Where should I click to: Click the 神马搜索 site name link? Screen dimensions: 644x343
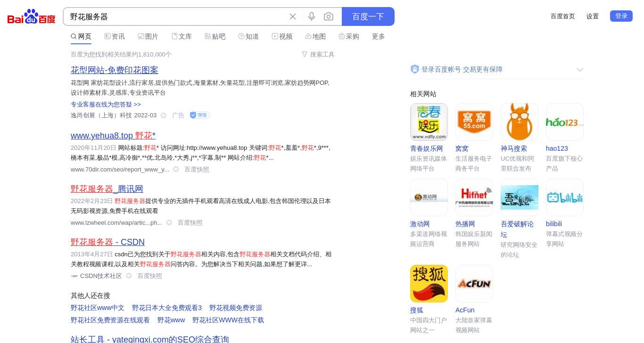pos(514,148)
